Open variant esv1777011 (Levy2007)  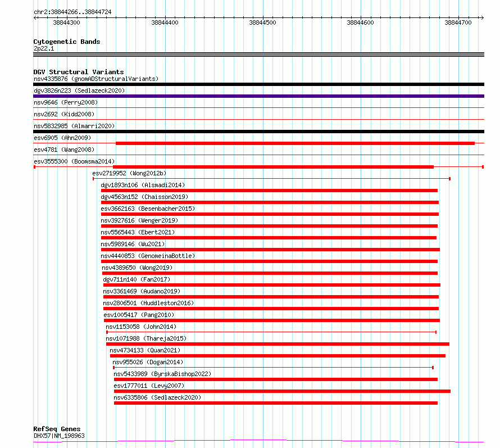coord(149,386)
